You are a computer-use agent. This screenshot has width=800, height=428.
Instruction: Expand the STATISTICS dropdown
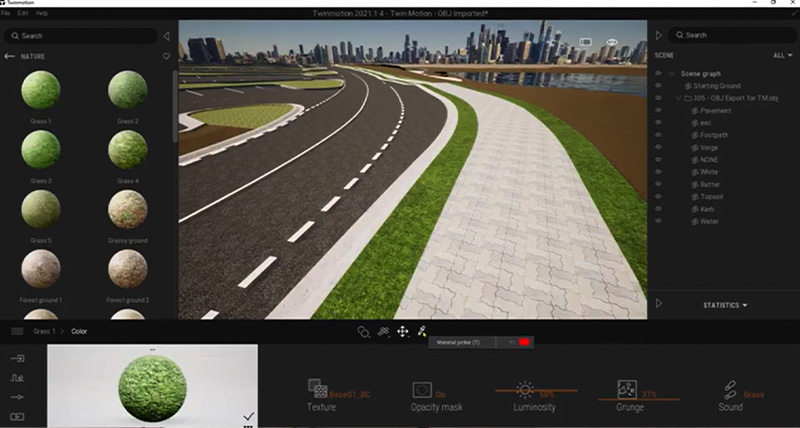[726, 305]
